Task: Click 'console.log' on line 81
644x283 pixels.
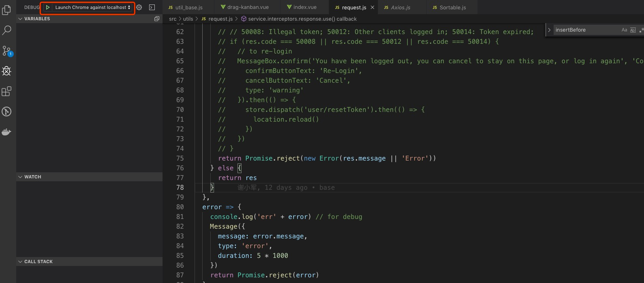Action: coord(232,217)
